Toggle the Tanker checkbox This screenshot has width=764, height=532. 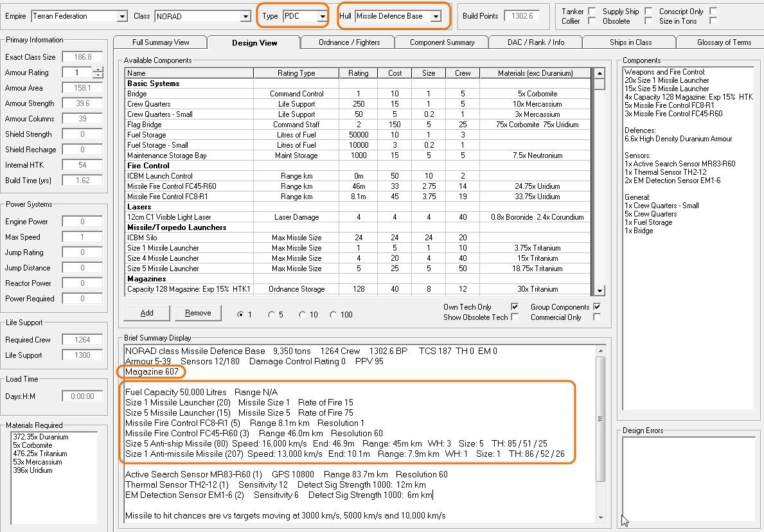pos(592,11)
